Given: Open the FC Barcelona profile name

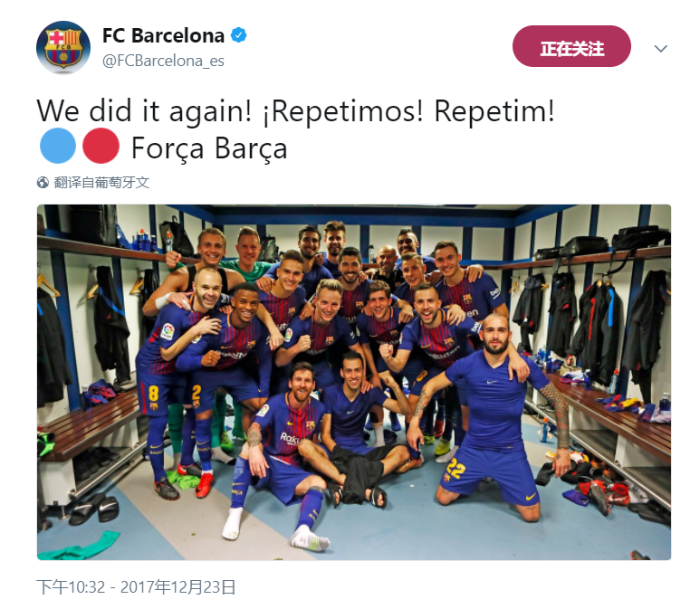Looking at the screenshot, I should 163,35.
